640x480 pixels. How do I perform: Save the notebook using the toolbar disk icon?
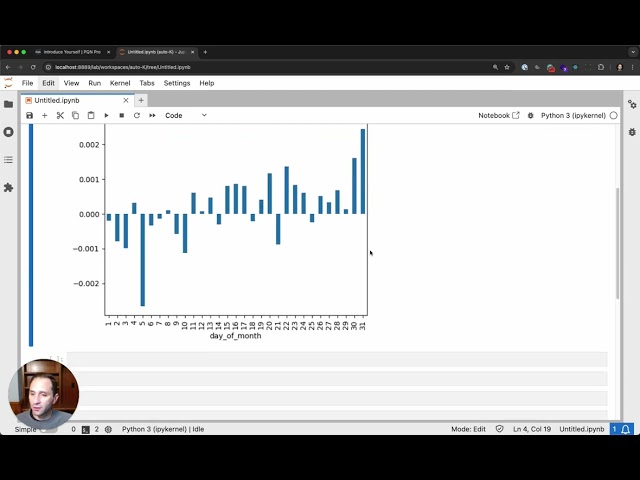coord(29,116)
